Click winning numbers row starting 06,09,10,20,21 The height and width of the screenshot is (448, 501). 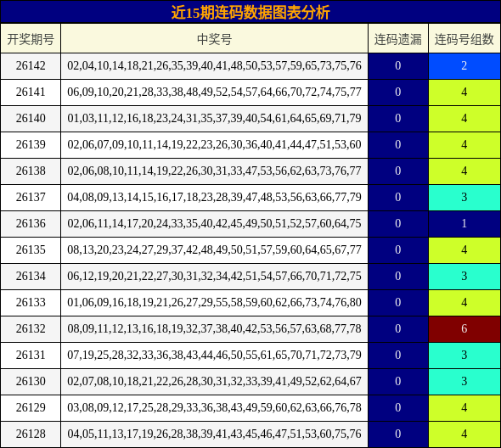pyautogui.click(x=214, y=92)
